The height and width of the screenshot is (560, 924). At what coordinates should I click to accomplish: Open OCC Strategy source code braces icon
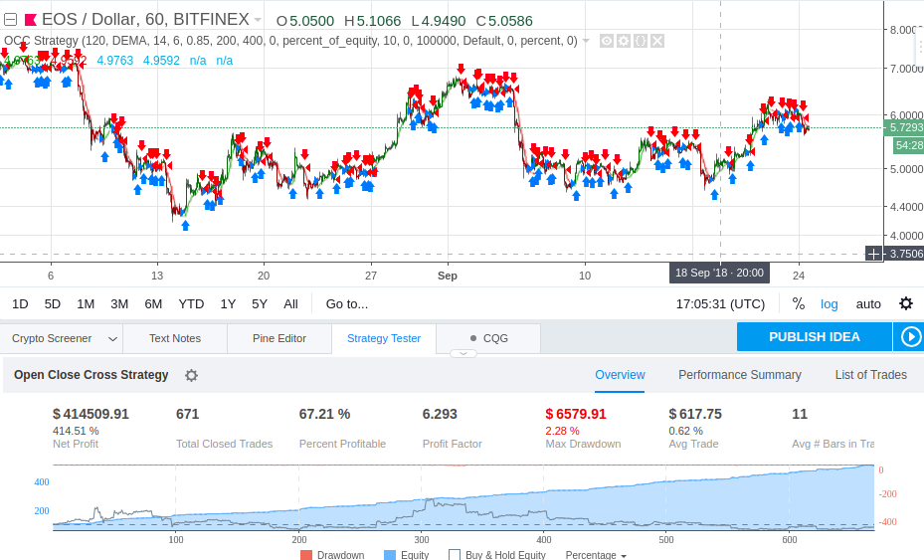coord(641,41)
